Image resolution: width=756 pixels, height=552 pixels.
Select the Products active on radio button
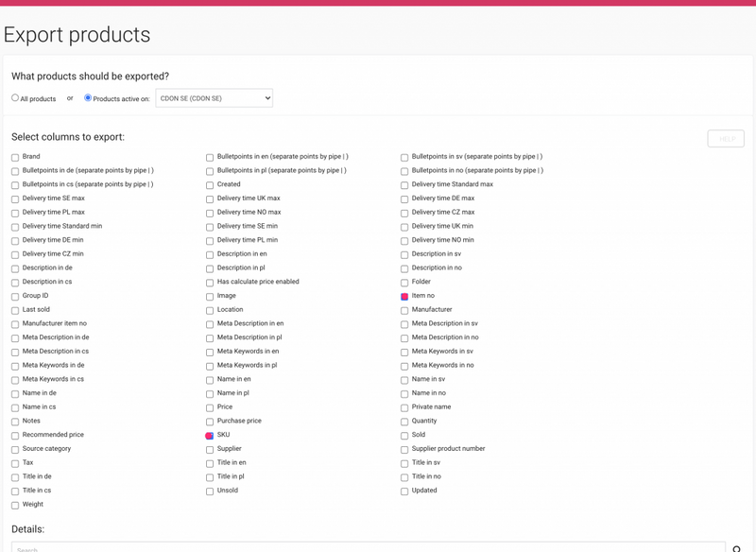pyautogui.click(x=88, y=98)
